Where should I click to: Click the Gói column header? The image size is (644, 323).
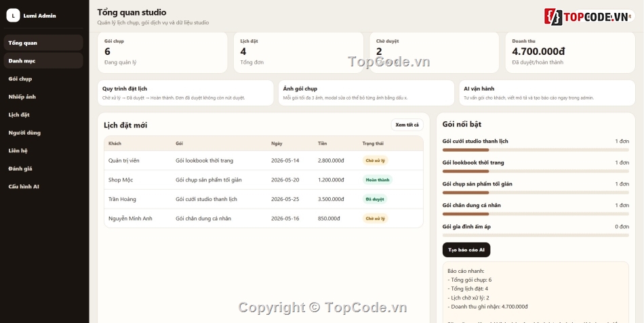coord(179,144)
